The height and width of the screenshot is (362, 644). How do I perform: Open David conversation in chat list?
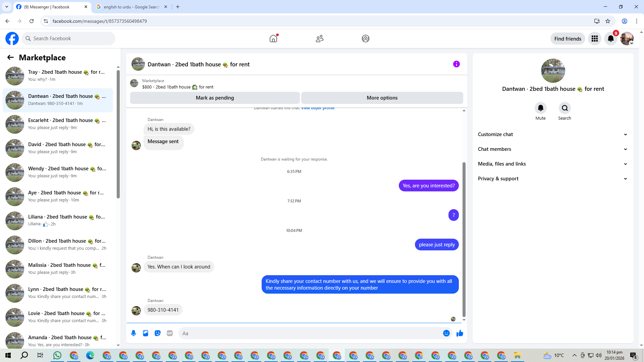click(58, 148)
